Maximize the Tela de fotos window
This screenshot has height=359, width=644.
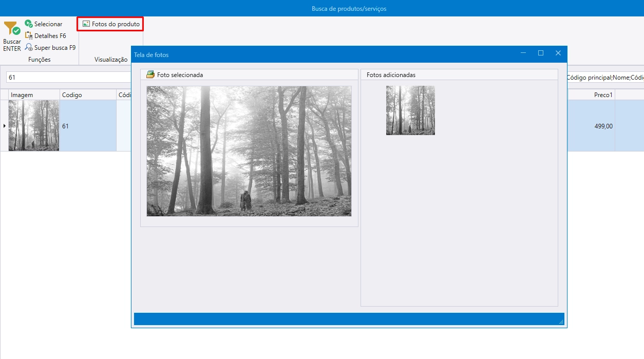coord(541,53)
